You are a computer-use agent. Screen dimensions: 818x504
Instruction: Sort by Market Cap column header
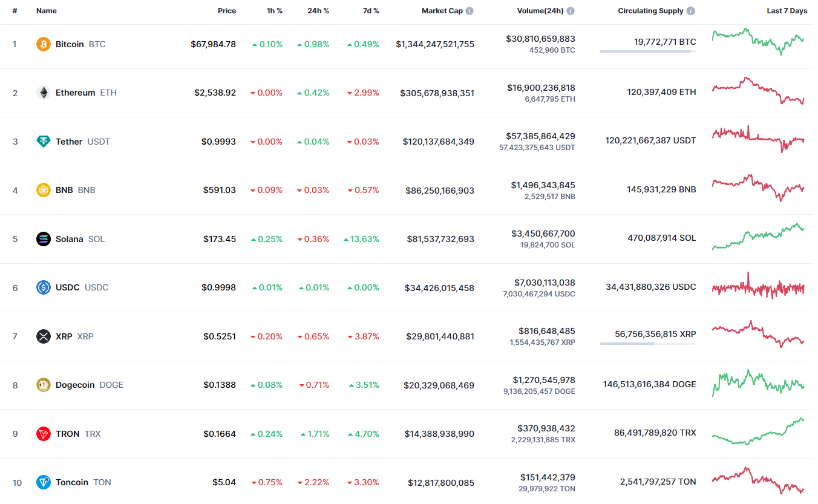(442, 11)
